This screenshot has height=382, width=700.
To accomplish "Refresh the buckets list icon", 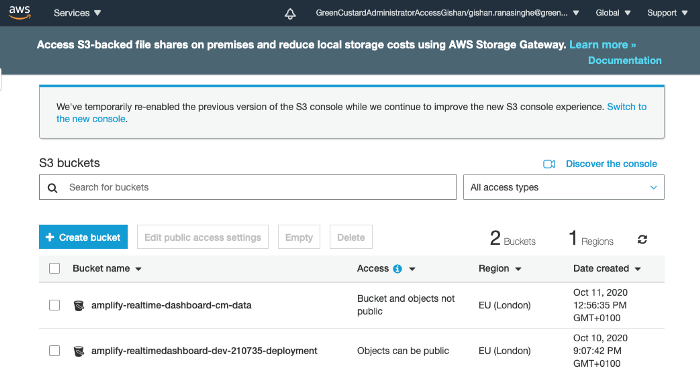I will coord(642,239).
